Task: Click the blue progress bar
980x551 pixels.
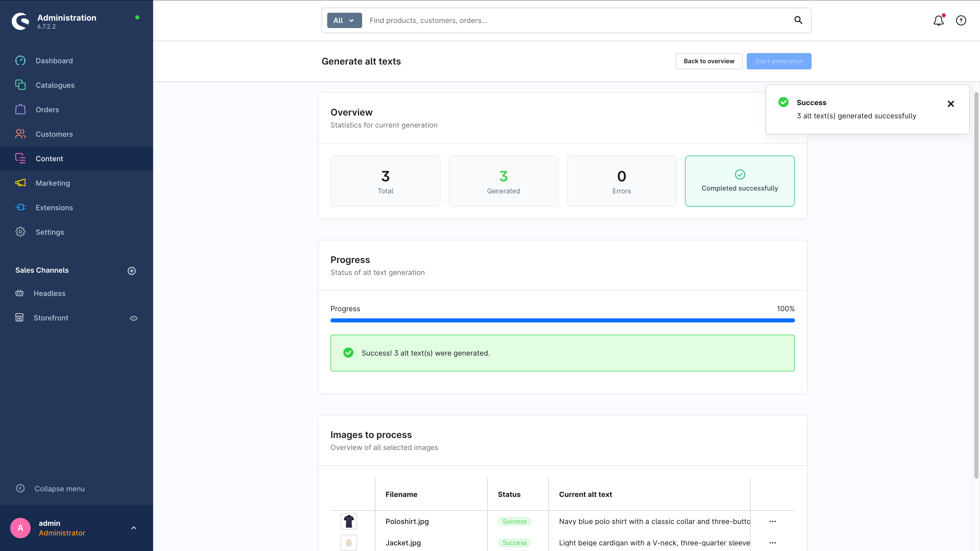Action: [562, 321]
